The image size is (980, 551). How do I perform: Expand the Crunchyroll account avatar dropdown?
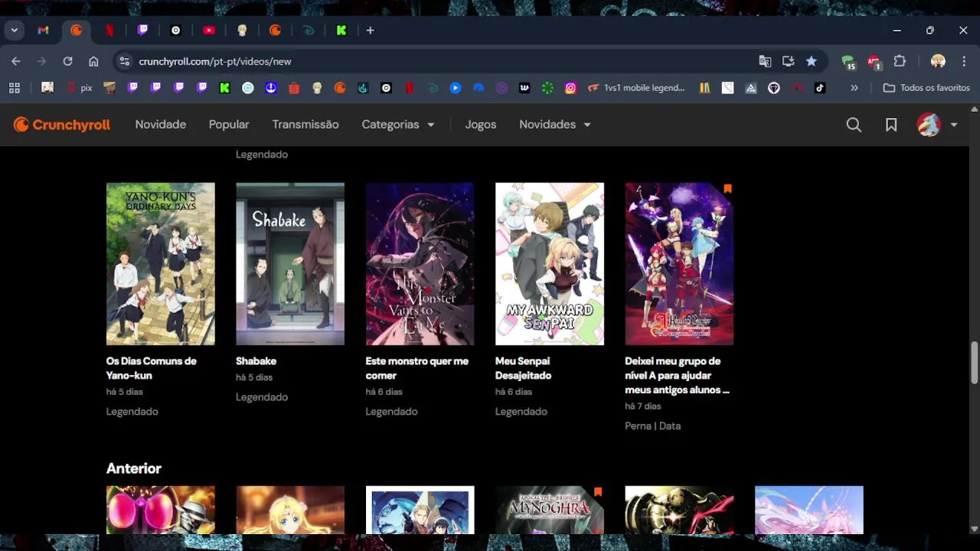[937, 125]
